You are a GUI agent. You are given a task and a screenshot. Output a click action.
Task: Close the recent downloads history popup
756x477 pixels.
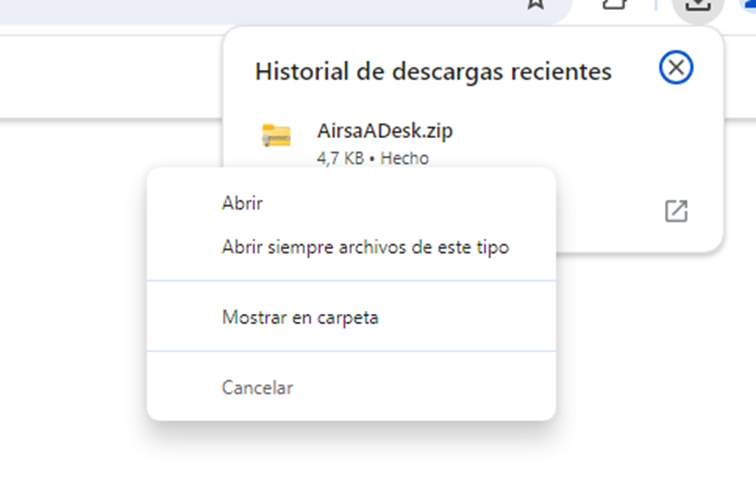click(x=676, y=67)
